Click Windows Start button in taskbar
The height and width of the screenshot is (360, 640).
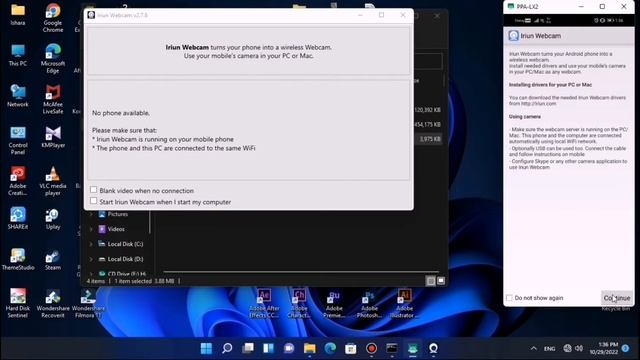(x=207, y=348)
